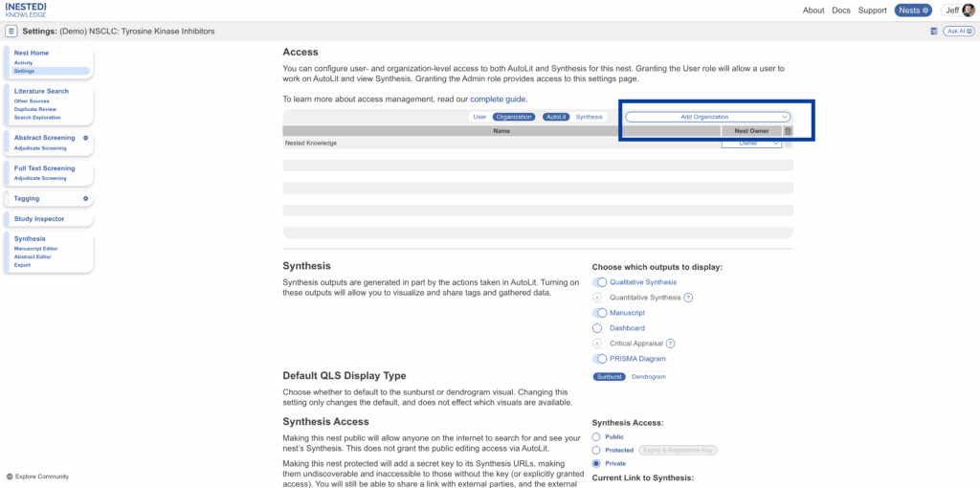Open the Tagging configuration gear icon
This screenshot has height=488, width=980.
[x=85, y=199]
